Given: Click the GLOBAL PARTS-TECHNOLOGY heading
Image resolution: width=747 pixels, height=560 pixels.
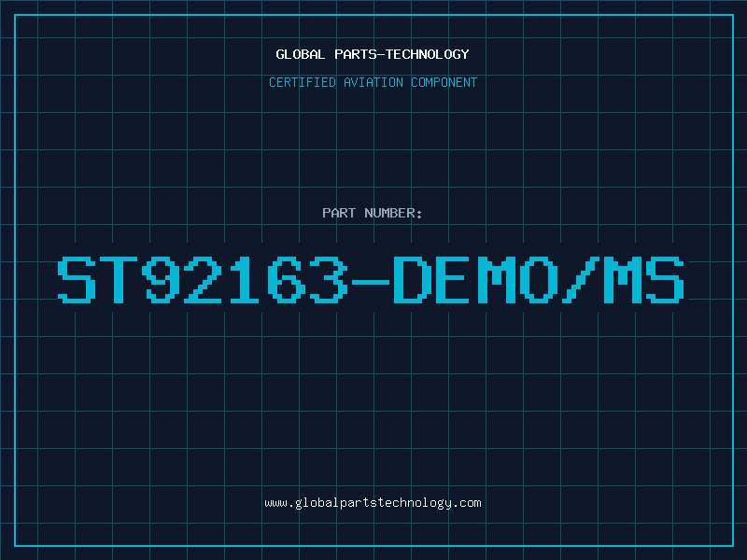Looking at the screenshot, I should tap(373, 54).
